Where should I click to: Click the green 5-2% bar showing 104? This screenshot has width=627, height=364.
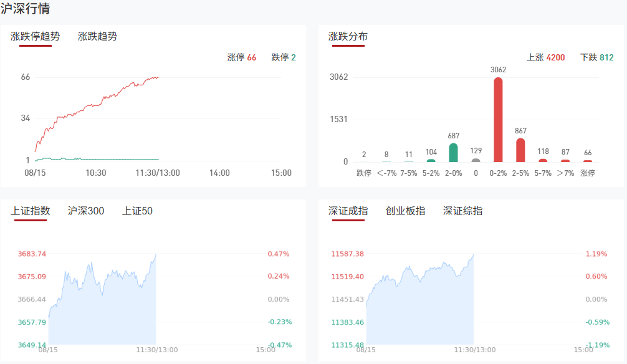(431, 160)
